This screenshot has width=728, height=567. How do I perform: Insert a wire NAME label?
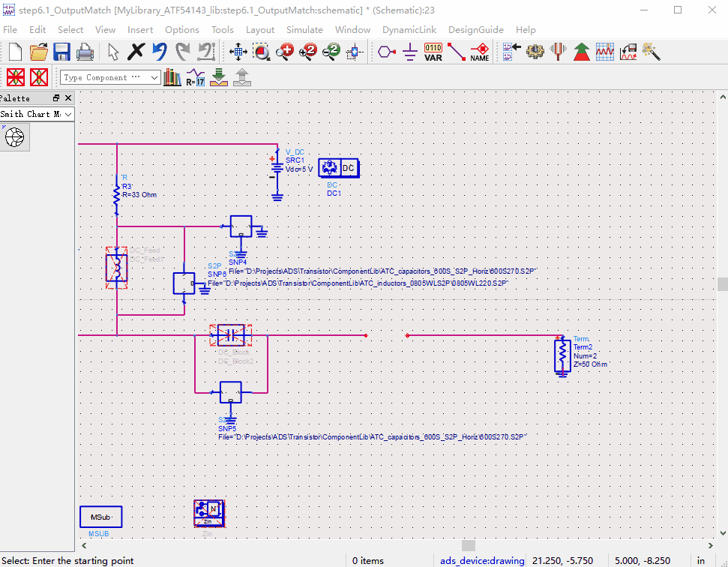click(480, 51)
